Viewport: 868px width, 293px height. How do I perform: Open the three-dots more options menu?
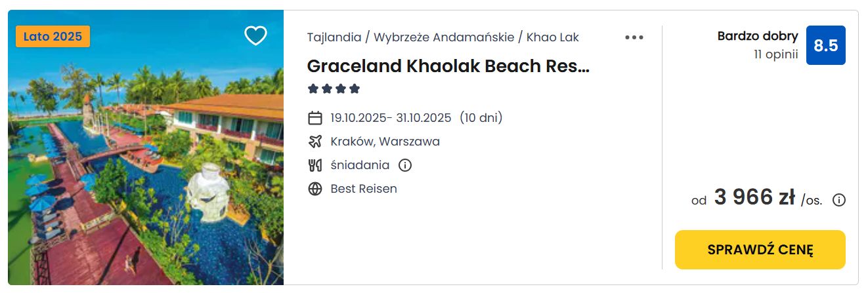(634, 37)
